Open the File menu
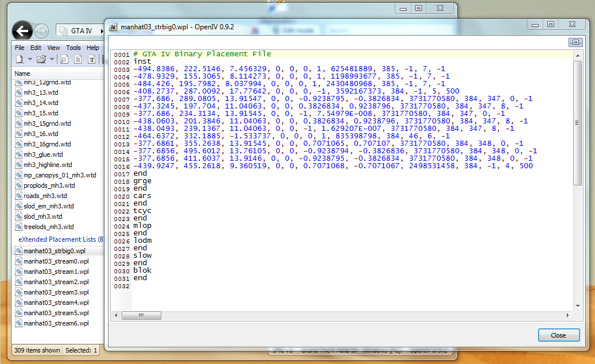 pyautogui.click(x=20, y=48)
